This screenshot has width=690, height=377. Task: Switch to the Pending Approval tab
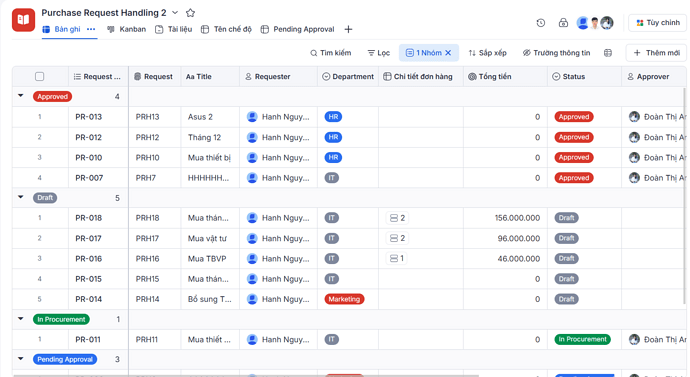297,29
